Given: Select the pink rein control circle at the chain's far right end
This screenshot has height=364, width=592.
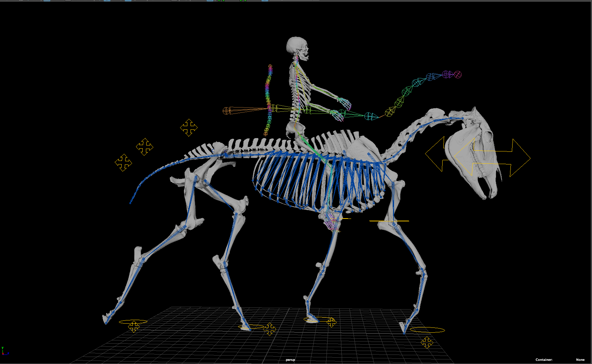Looking at the screenshot, I should [x=458, y=74].
